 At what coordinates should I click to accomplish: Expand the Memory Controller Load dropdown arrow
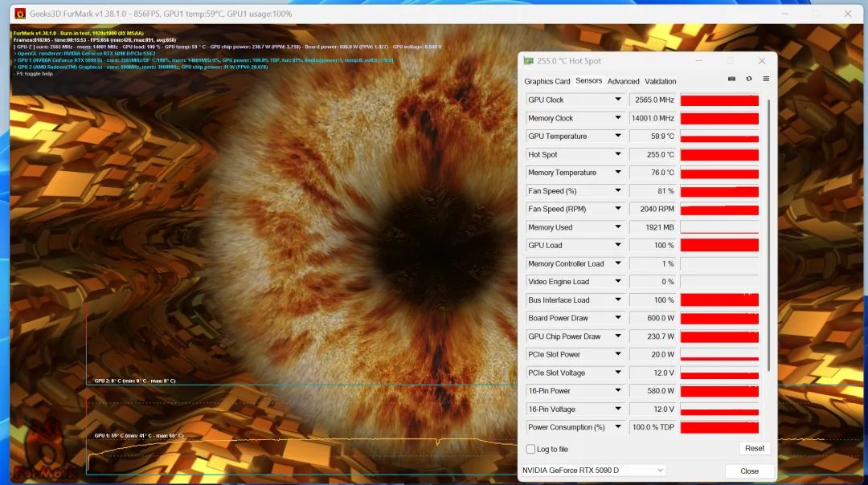click(618, 263)
